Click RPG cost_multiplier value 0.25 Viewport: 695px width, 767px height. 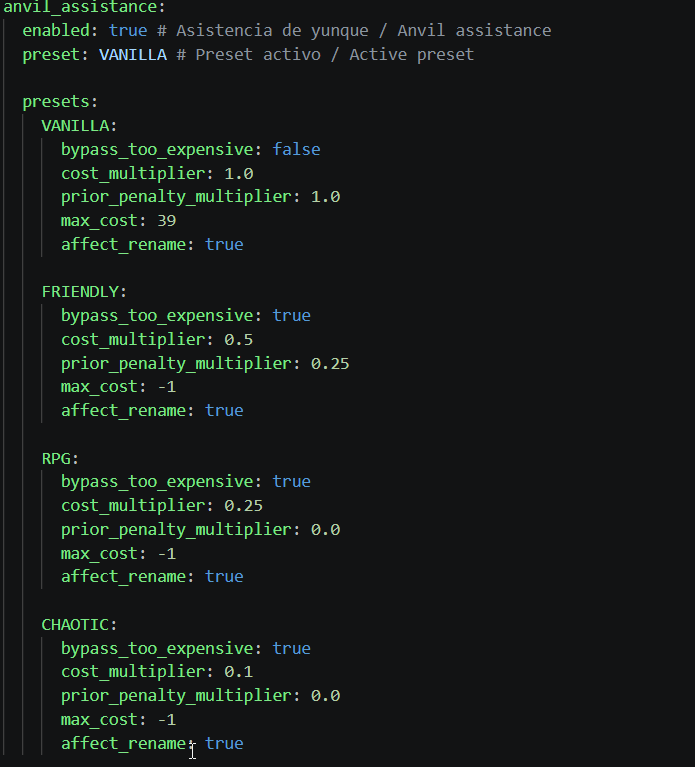243,505
